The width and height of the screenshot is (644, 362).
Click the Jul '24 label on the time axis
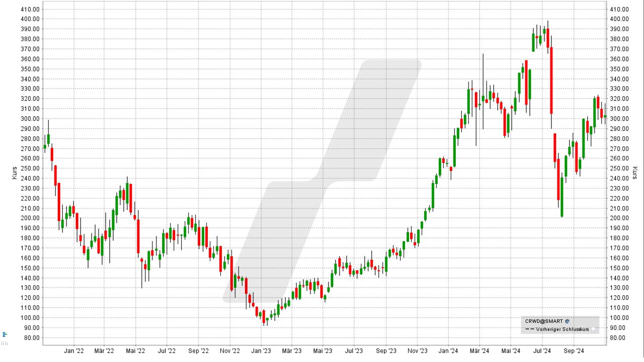542,351
